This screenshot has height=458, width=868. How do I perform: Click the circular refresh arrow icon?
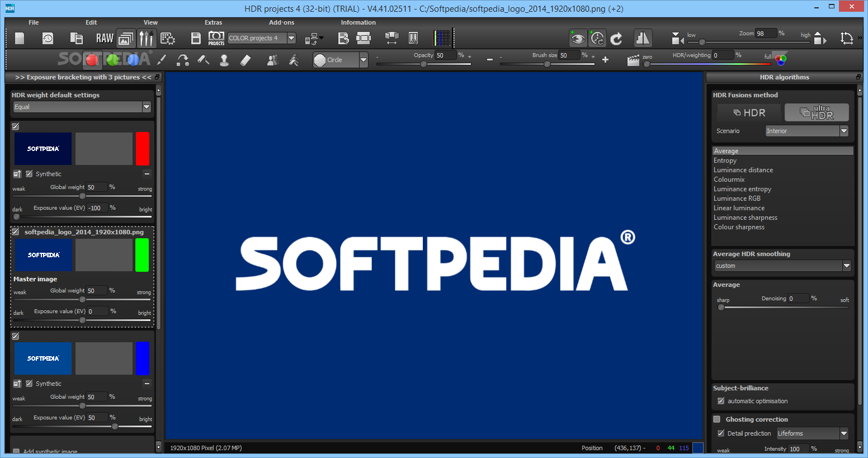click(x=616, y=38)
